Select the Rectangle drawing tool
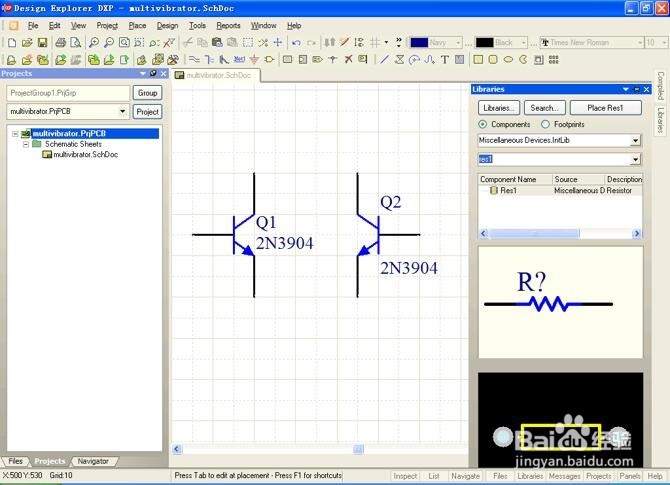 (478, 59)
